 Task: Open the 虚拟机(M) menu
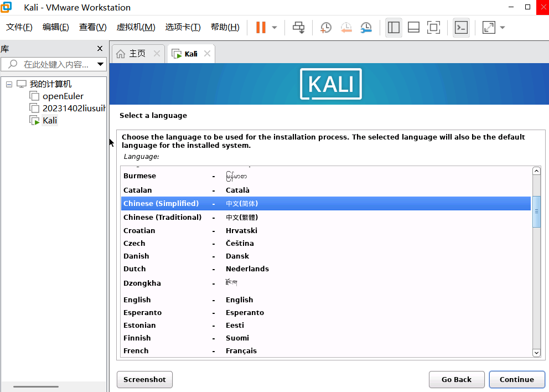(136, 27)
